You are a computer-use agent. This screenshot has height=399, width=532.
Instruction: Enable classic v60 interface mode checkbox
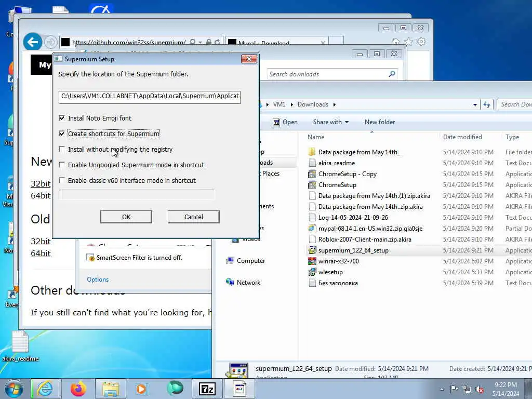click(62, 180)
